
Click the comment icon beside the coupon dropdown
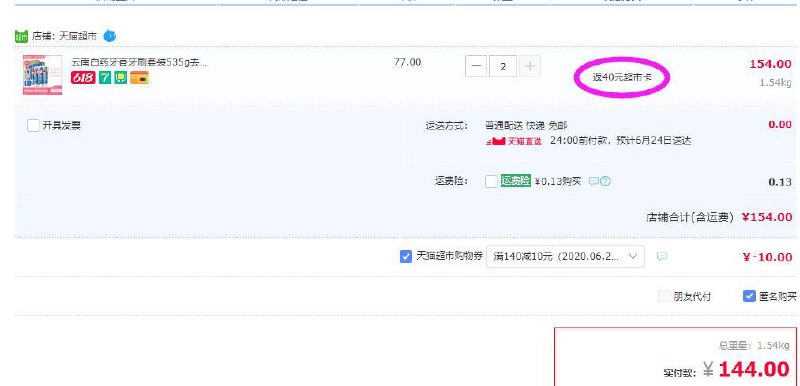[662, 256]
